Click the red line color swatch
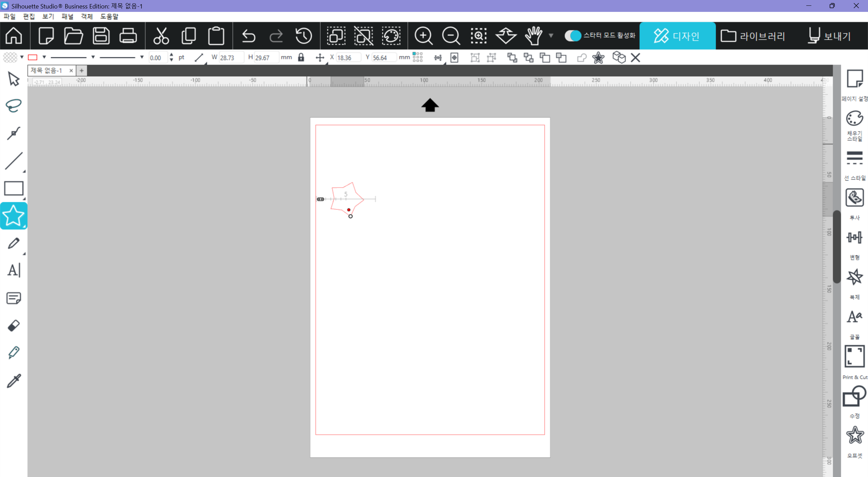This screenshot has height=477, width=868. [x=33, y=57]
